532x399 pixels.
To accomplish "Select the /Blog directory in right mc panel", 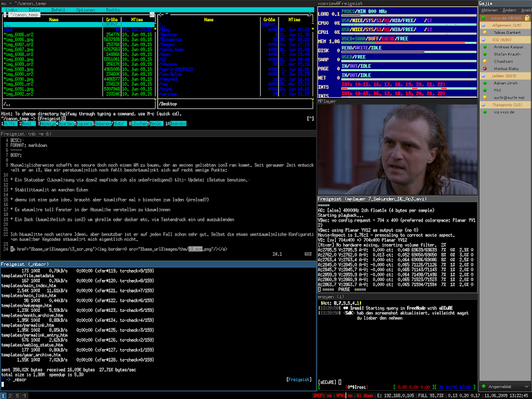I will pos(164,30).
